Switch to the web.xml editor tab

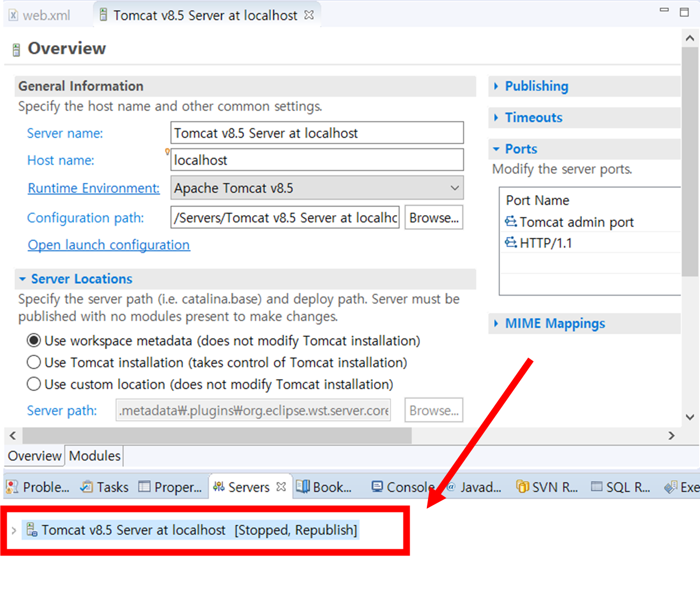39,16
